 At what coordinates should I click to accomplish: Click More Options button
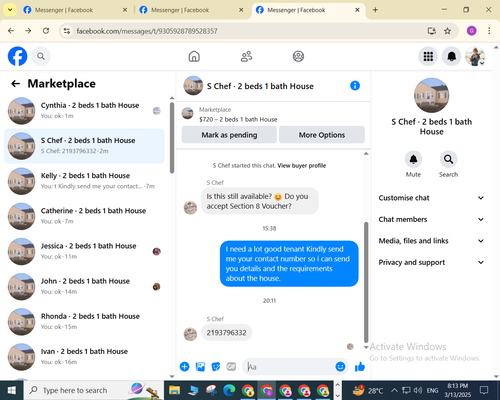[322, 135]
